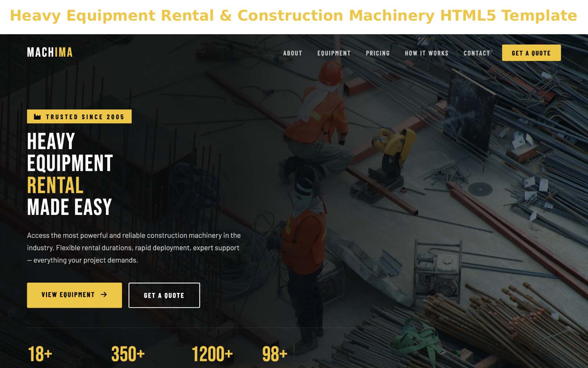Viewport: 588px width, 368px height.
Task: Click the yellow RENTAL headline word
Action: coord(54,186)
